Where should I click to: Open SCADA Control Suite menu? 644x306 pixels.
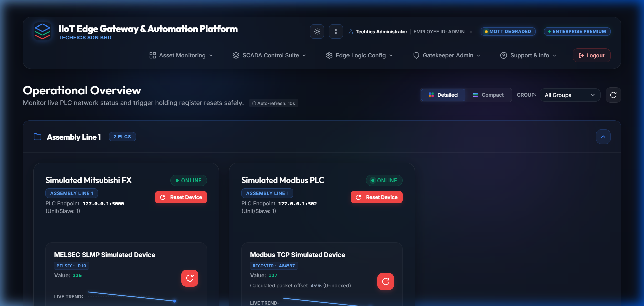(x=269, y=55)
